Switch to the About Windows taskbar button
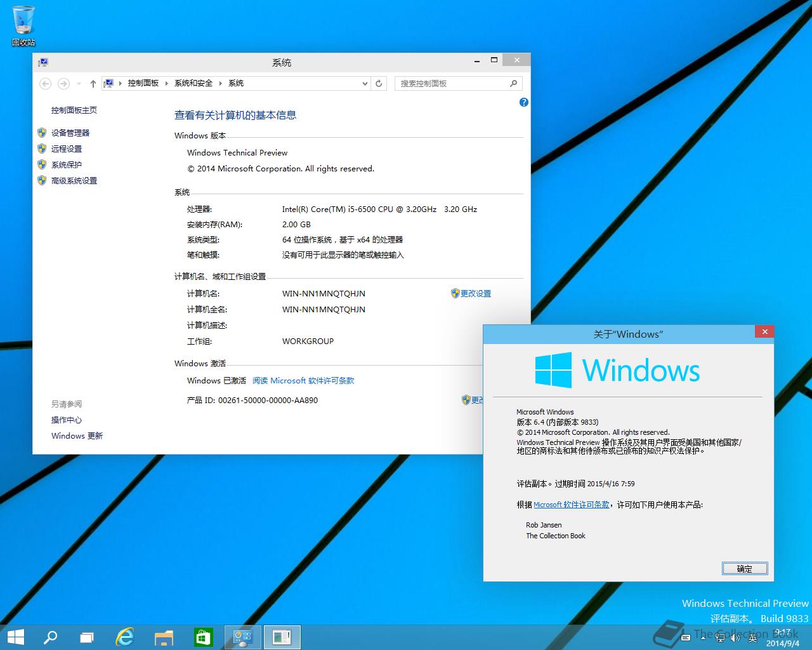 (x=282, y=637)
